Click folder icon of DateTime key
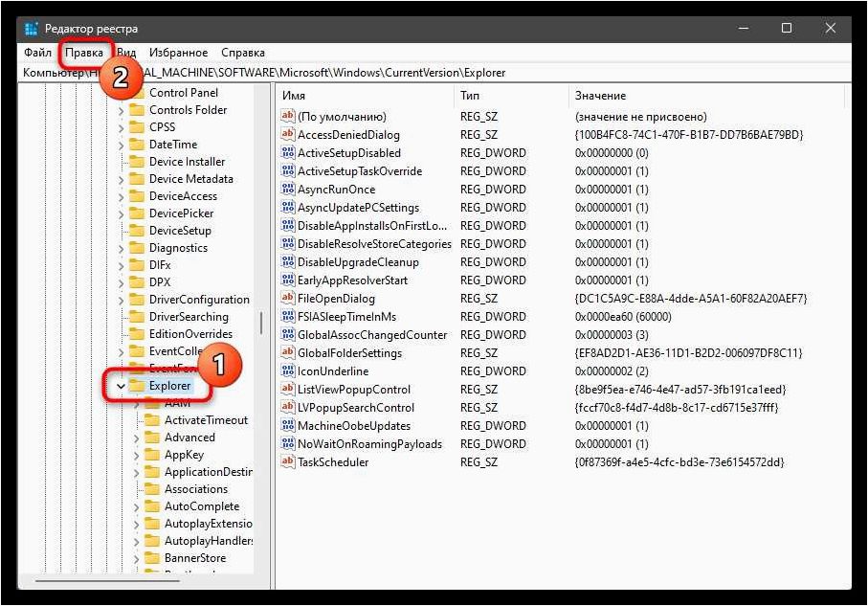This screenshot has height=606, width=868. tap(137, 144)
